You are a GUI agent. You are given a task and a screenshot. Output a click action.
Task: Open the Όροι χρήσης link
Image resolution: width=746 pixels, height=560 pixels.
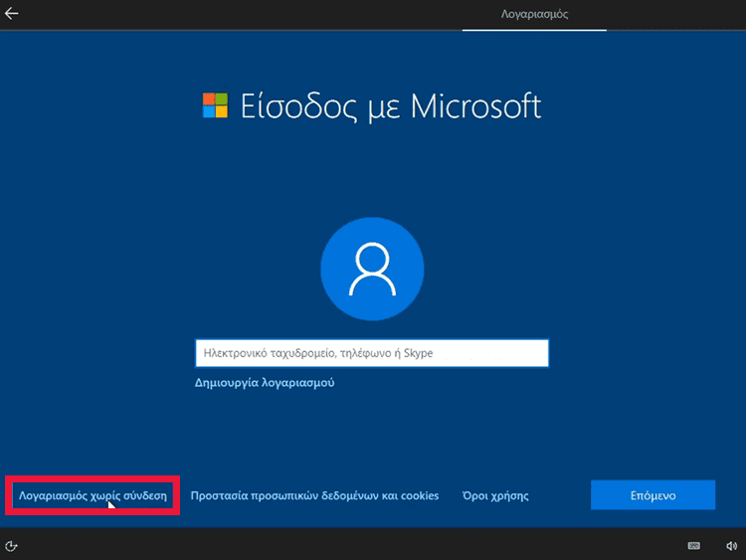click(x=495, y=495)
